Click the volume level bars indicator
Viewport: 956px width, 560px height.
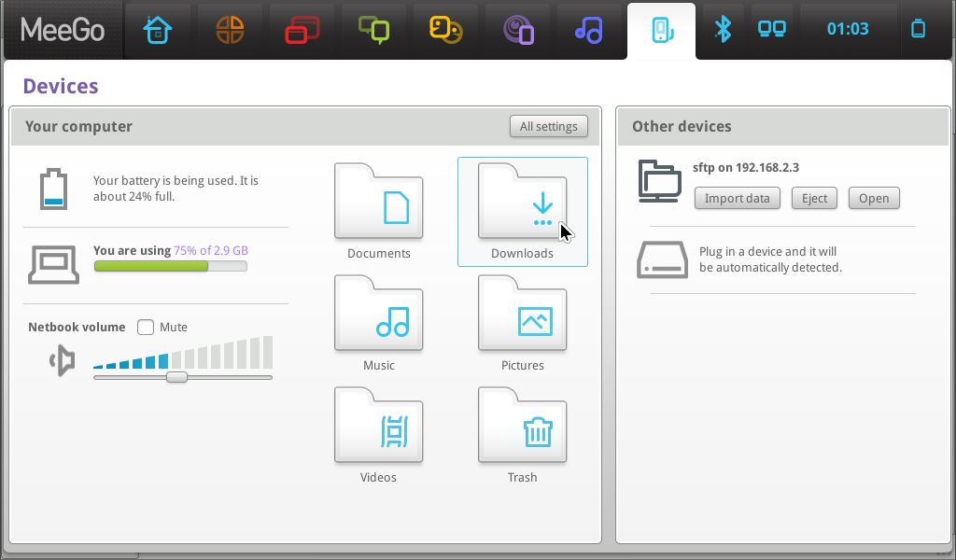(x=182, y=352)
